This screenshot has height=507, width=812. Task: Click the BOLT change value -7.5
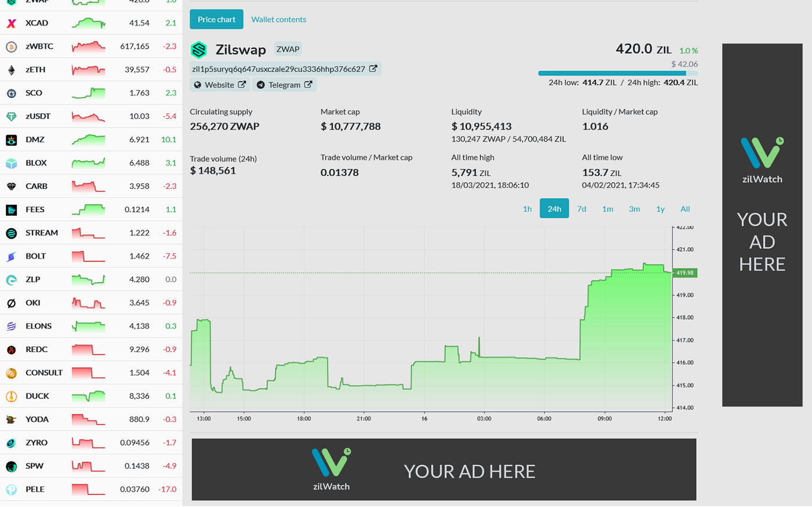[170, 256]
